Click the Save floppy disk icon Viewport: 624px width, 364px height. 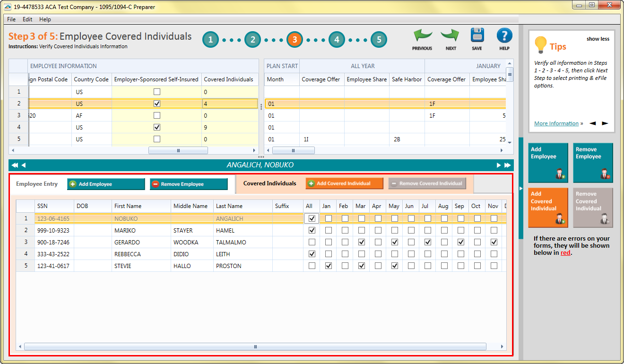pos(477,36)
